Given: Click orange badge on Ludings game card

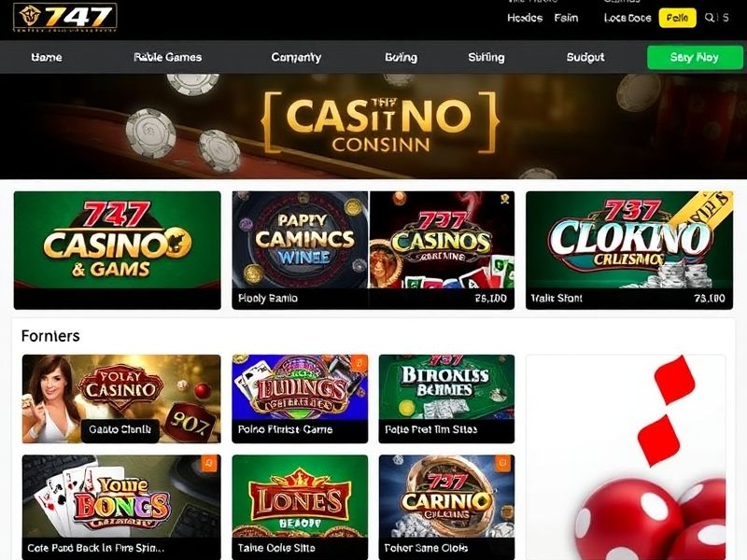Looking at the screenshot, I should (359, 363).
